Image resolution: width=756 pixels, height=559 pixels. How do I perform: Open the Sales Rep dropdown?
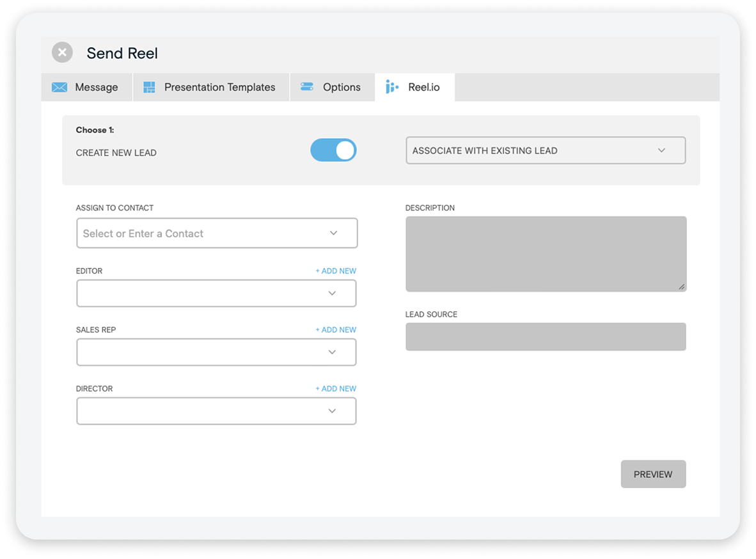click(216, 352)
